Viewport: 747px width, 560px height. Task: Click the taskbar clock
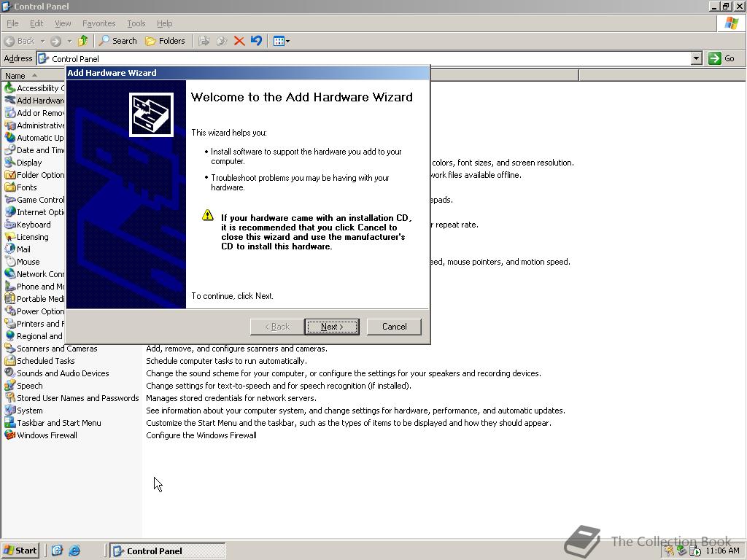coord(721,551)
